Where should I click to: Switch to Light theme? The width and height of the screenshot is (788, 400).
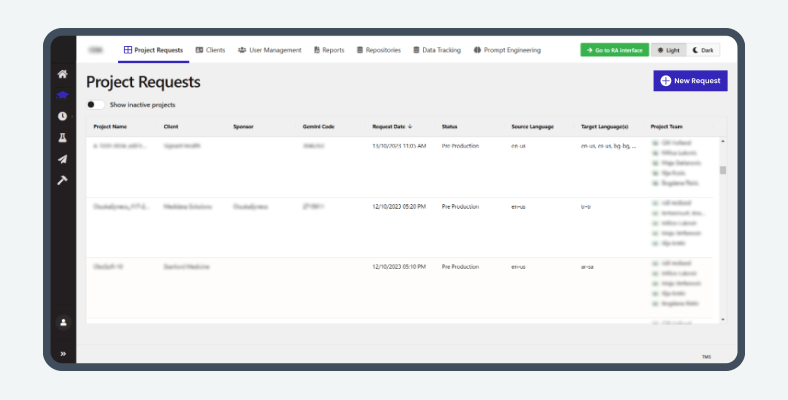666,50
